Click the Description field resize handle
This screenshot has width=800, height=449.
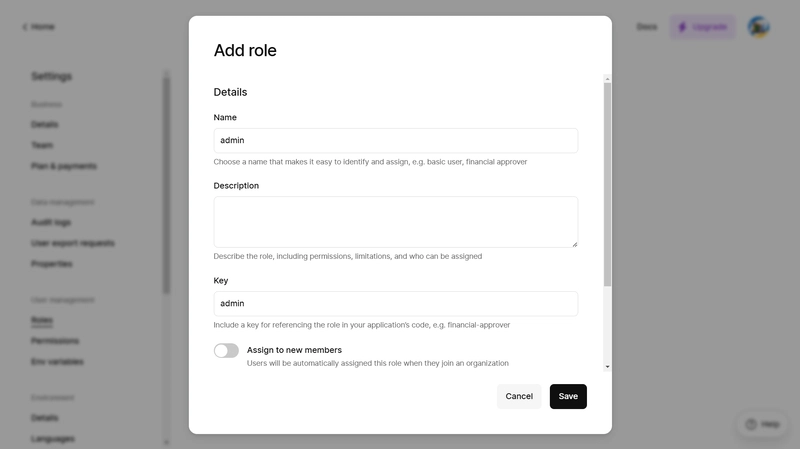coord(574,244)
